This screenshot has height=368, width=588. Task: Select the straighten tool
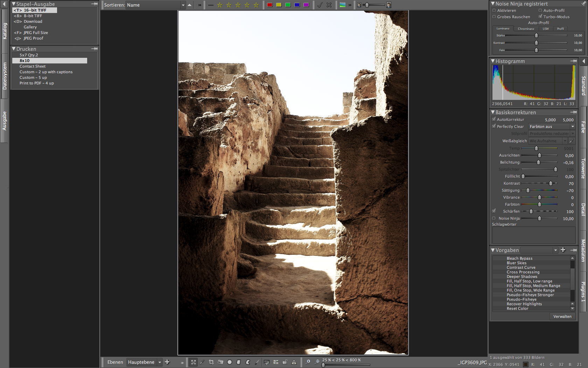pyautogui.click(x=220, y=362)
